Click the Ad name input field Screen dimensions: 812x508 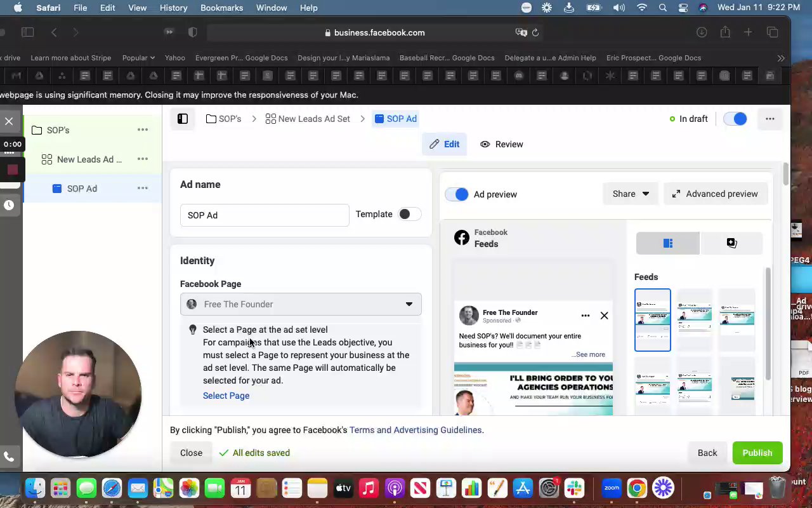(265, 215)
